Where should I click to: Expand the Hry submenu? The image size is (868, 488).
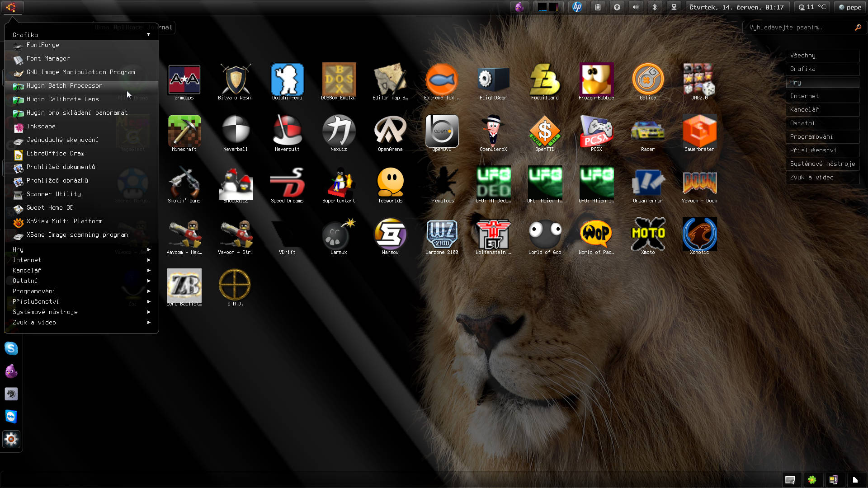[x=81, y=249]
